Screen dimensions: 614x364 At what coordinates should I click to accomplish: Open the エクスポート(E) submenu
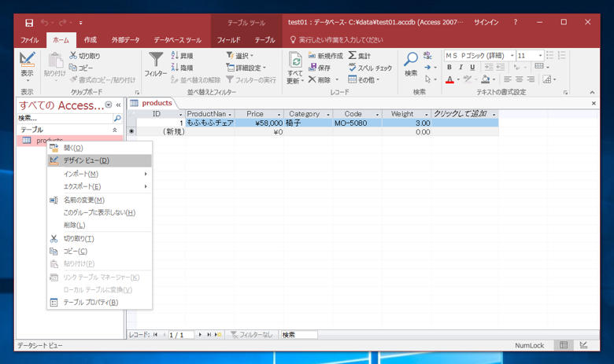pyautogui.click(x=99, y=186)
